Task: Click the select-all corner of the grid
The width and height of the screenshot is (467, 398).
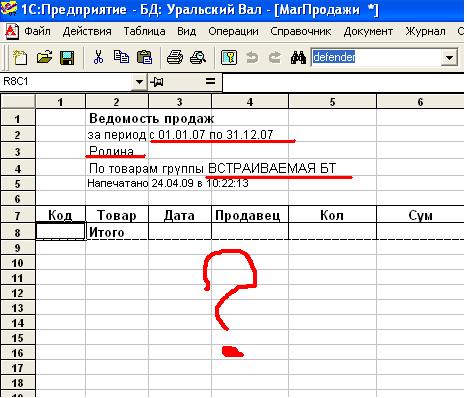Action: coord(18,102)
